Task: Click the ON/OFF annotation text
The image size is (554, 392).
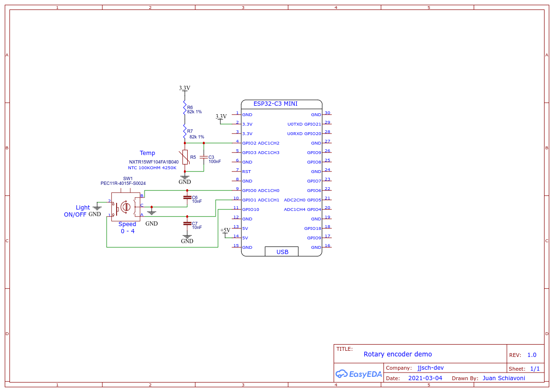Action: (x=75, y=215)
